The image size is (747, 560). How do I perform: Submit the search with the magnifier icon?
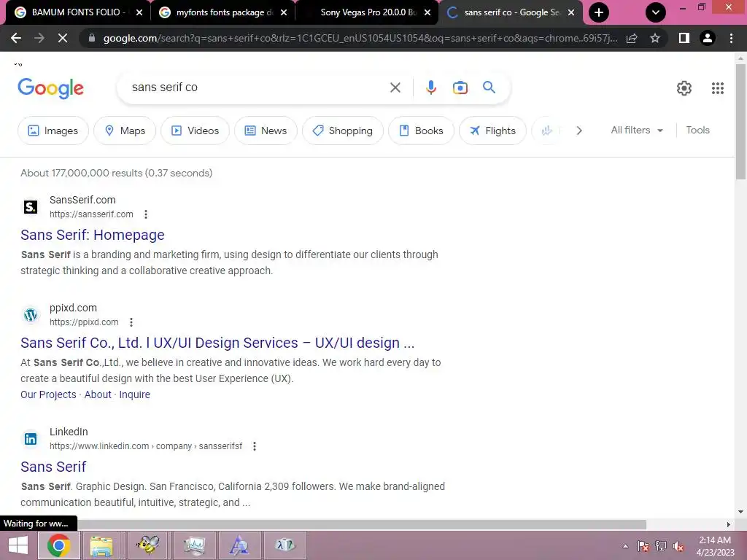489,87
